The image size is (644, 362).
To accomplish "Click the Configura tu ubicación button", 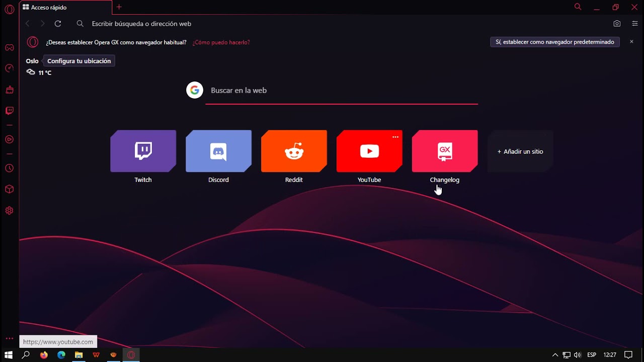I will [79, 61].
